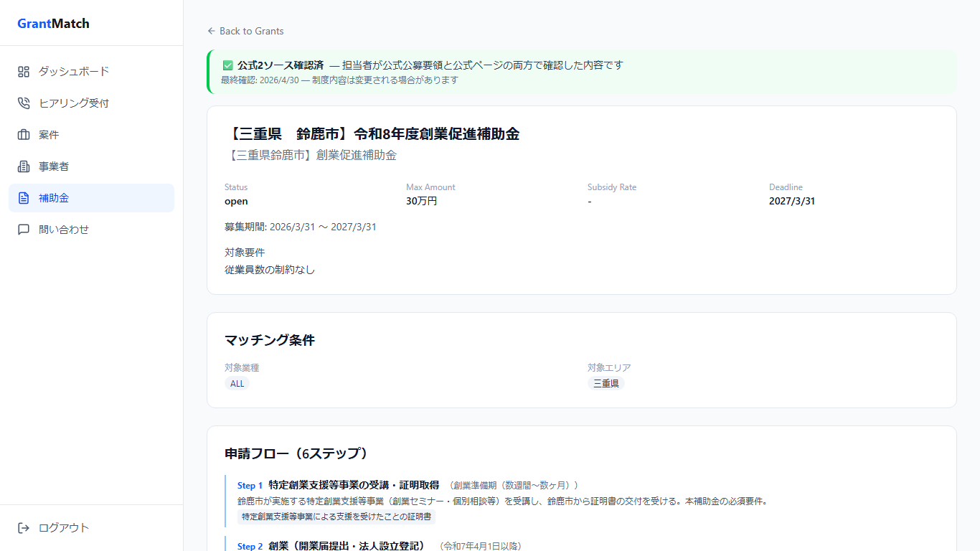Click the 特定創業支援等事業 certificate chip
Viewport: 980px width, 551px height.
(x=336, y=517)
